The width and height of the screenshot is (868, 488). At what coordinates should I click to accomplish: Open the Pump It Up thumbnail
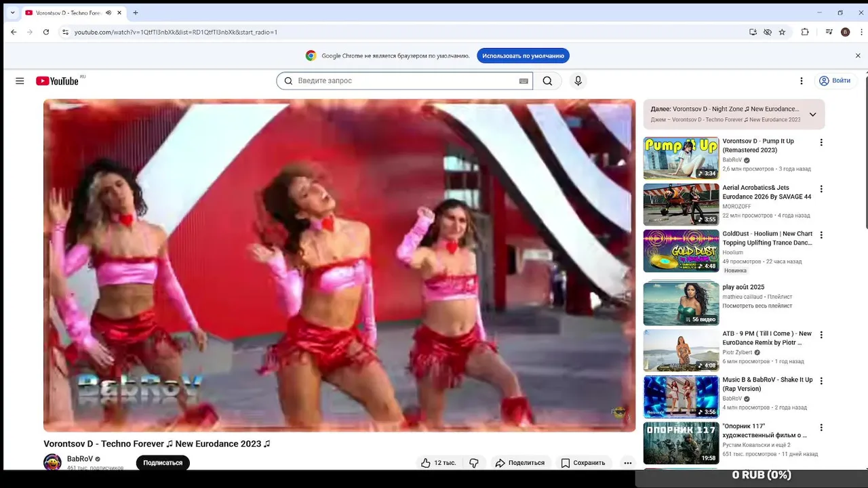(681, 158)
